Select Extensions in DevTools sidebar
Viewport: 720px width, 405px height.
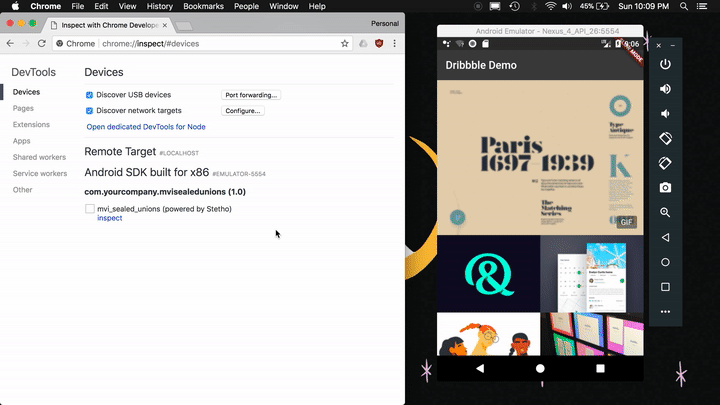tap(31, 124)
